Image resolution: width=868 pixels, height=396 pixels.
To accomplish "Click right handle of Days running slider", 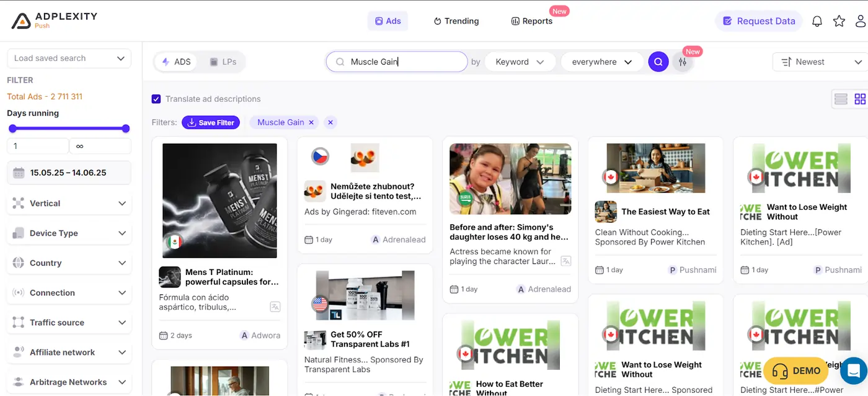I will coord(126,128).
